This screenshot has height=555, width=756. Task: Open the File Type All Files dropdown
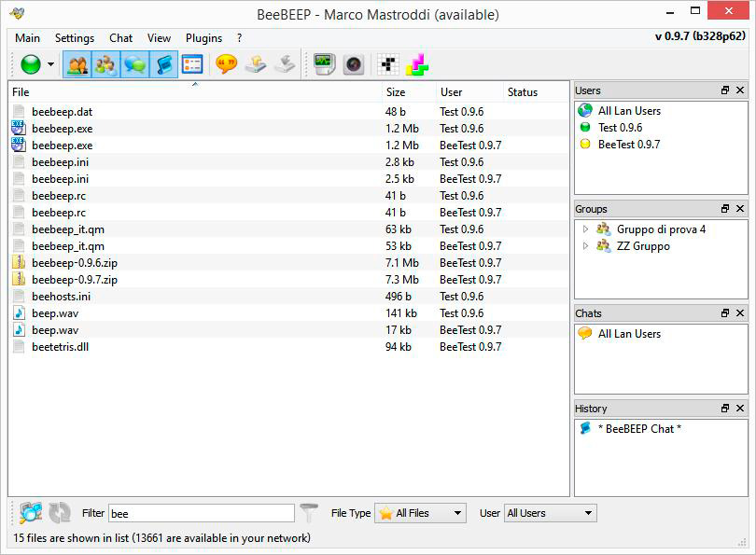(x=420, y=513)
